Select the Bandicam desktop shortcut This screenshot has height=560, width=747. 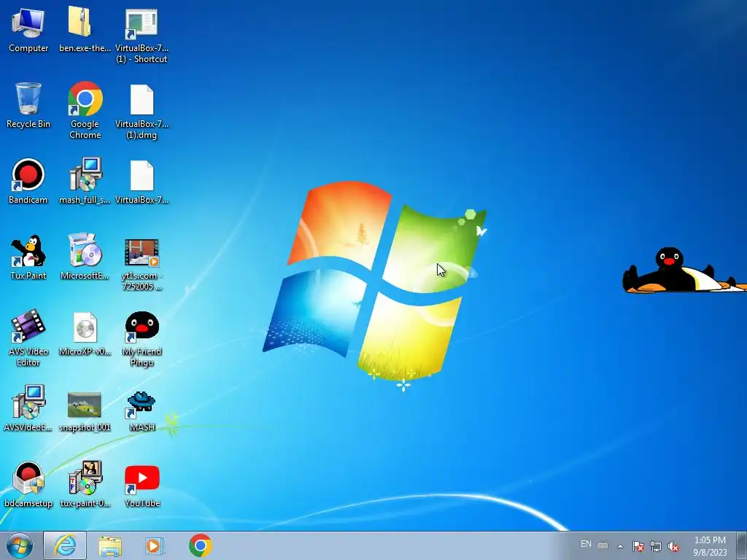tap(28, 181)
